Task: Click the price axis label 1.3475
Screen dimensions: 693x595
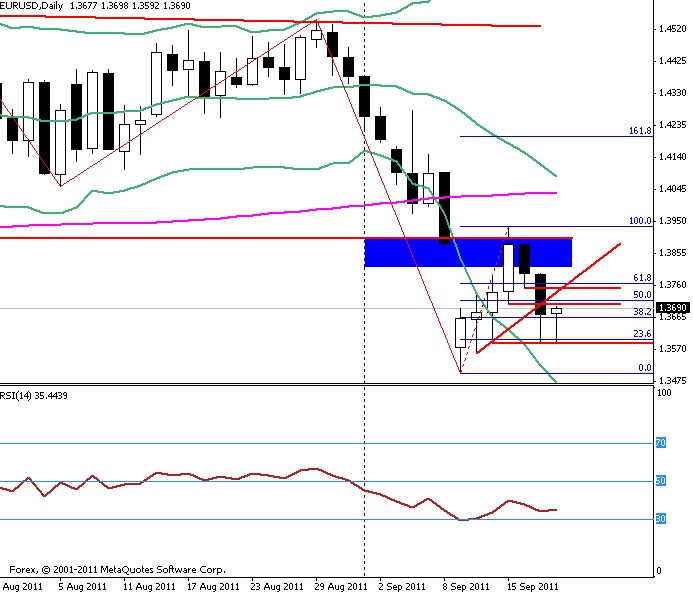Action: click(672, 381)
